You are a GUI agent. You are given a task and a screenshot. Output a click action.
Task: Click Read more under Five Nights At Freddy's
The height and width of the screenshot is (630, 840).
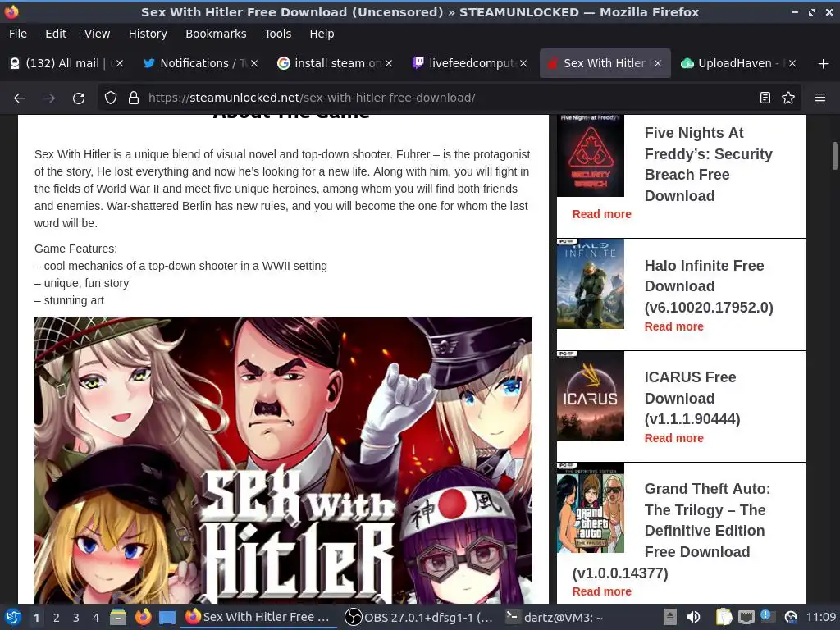point(601,214)
